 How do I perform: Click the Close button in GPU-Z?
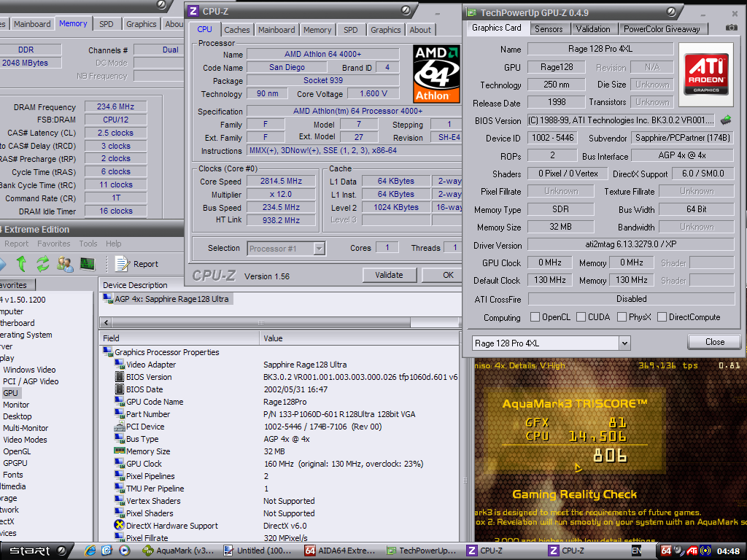pyautogui.click(x=714, y=342)
